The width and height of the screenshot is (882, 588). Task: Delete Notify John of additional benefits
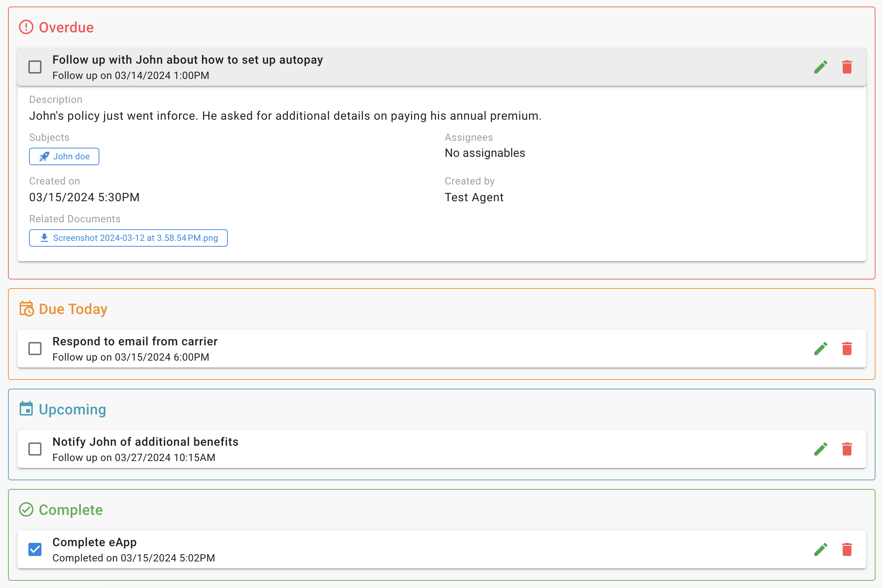(x=847, y=449)
